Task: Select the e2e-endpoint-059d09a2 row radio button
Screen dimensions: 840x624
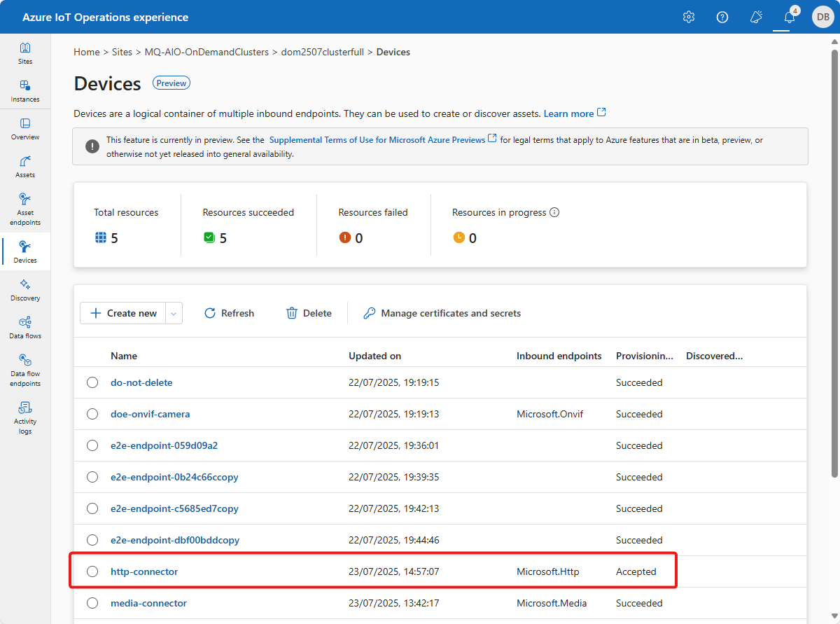Action: point(92,445)
